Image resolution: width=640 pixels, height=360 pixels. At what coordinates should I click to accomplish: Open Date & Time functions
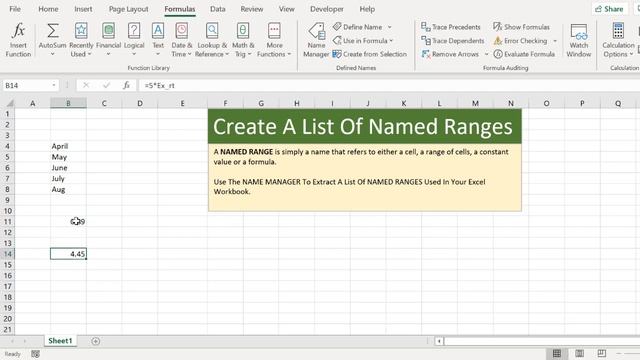coord(181,40)
